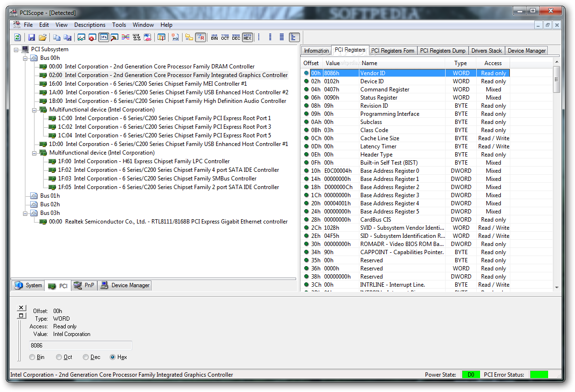Select the Oct radio button
Image resolution: width=575 pixels, height=392 pixels.
coord(59,357)
